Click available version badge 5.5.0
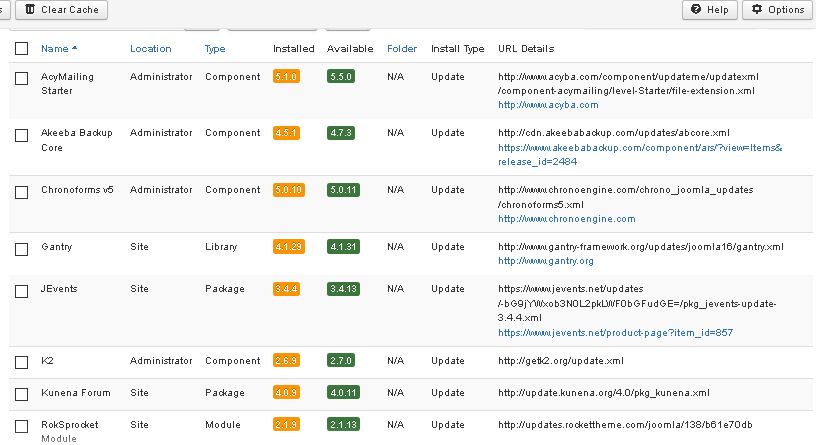816x445 pixels. tap(341, 77)
